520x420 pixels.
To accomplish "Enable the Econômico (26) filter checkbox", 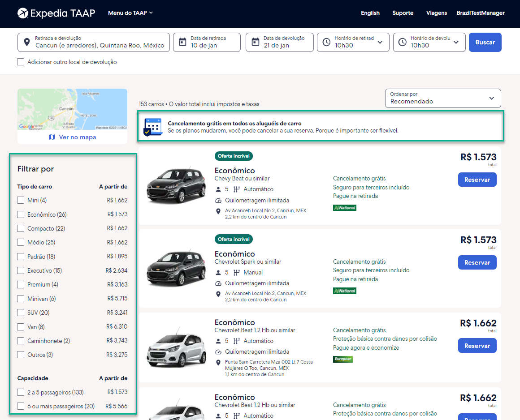I will pyautogui.click(x=21, y=214).
